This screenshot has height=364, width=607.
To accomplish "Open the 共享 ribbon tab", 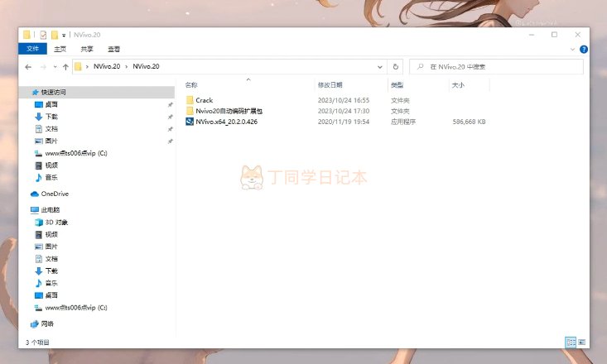I will [x=87, y=49].
